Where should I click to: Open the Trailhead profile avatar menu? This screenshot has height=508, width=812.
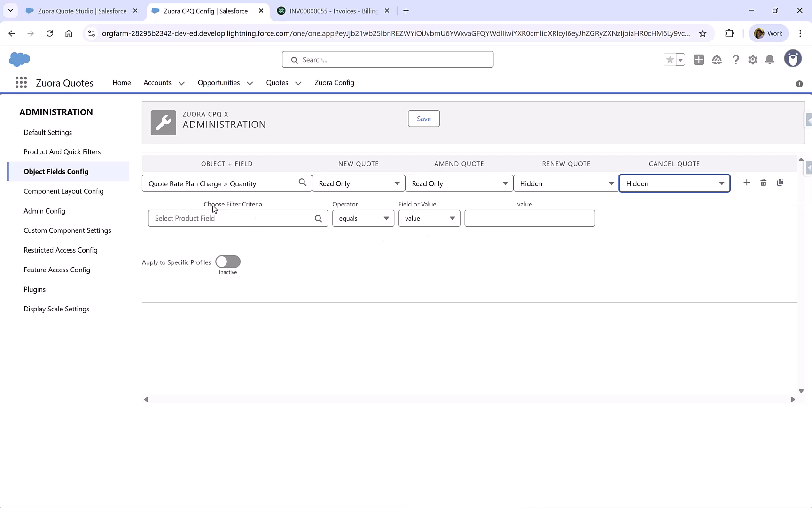click(793, 58)
